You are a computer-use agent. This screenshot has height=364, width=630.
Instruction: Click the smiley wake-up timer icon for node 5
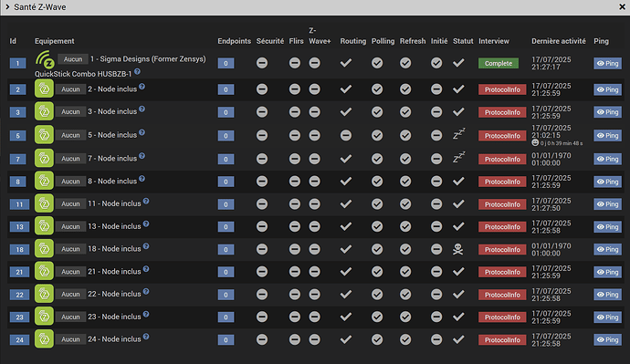tap(535, 143)
